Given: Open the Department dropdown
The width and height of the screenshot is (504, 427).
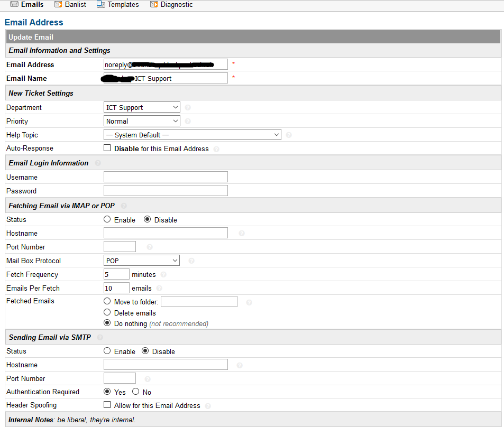Looking at the screenshot, I should click(x=141, y=107).
